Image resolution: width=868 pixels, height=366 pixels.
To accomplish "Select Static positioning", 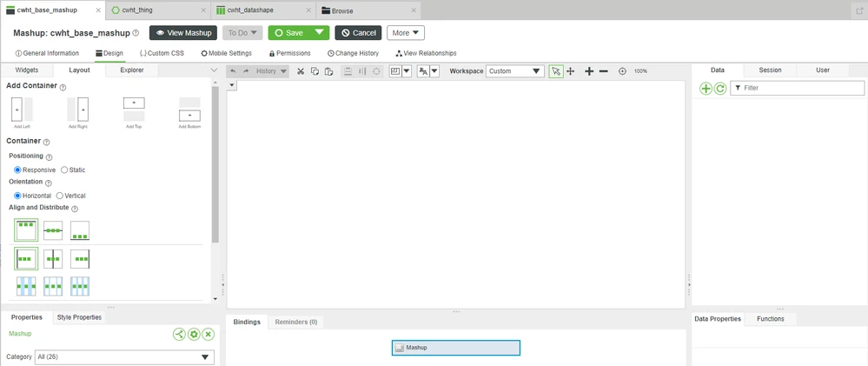I will pyautogui.click(x=64, y=170).
